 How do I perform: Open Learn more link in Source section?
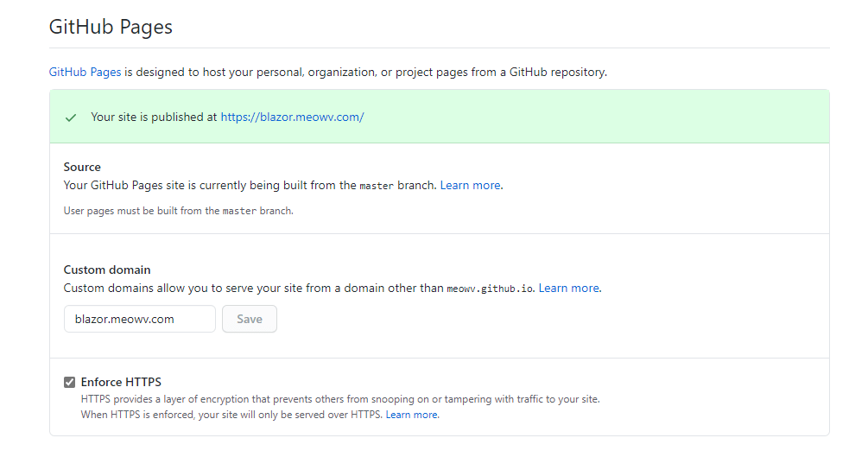click(x=470, y=185)
